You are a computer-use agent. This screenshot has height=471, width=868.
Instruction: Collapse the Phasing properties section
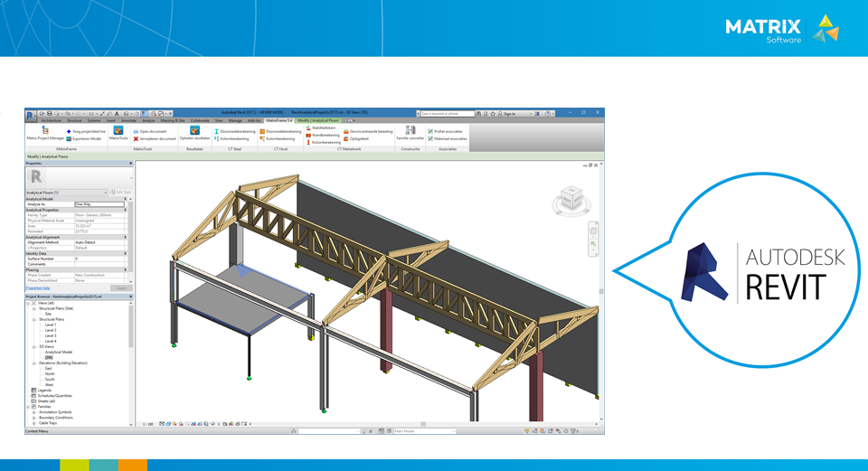point(125,270)
